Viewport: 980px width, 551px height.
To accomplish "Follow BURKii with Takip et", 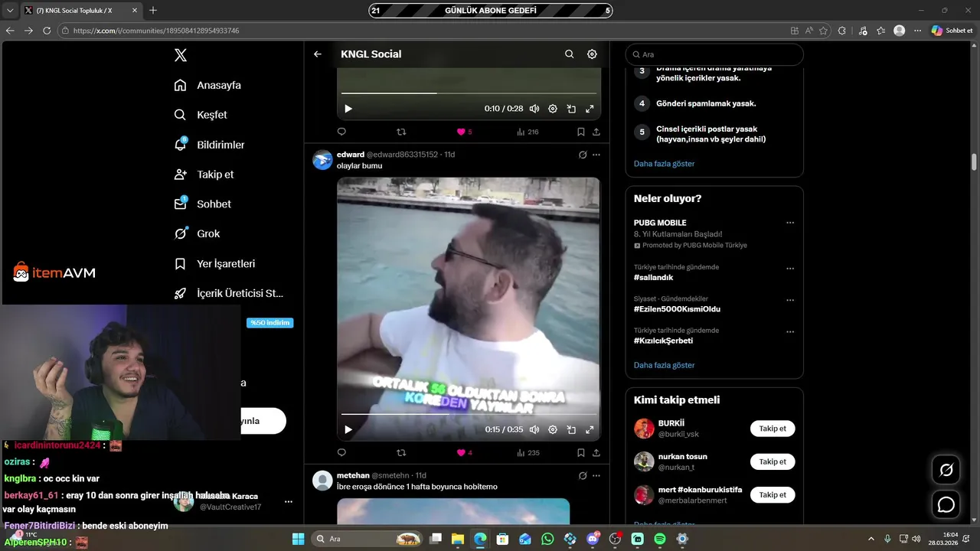I will click(773, 429).
